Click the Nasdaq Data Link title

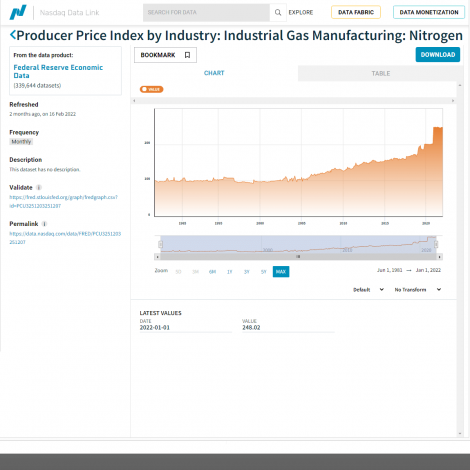point(69,13)
